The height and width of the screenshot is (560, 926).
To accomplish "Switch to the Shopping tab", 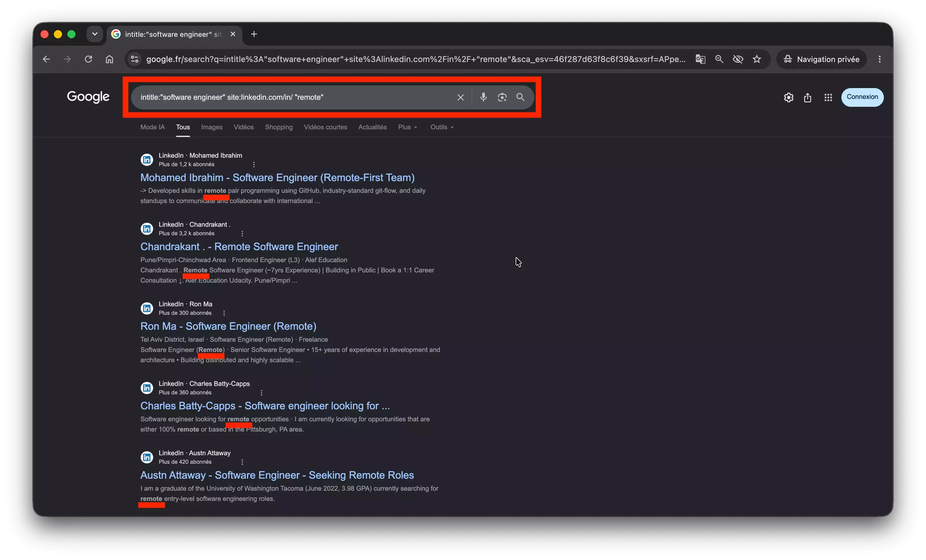I will 279,127.
